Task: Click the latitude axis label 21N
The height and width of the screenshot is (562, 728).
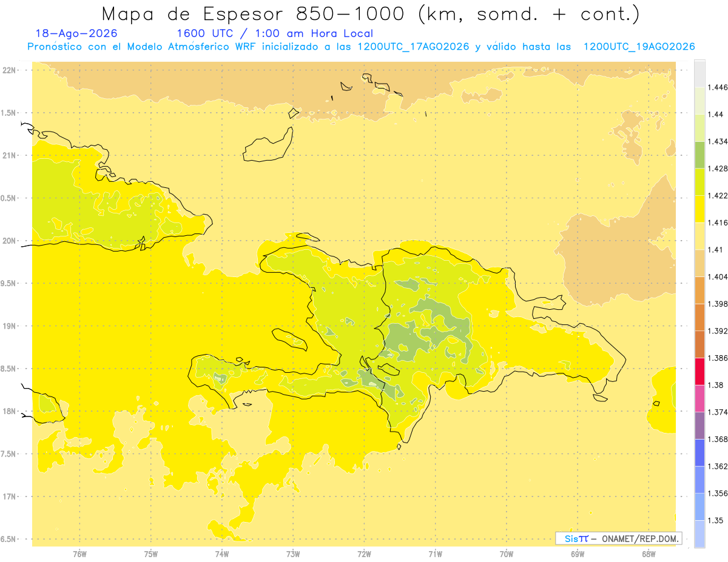Action: [x=10, y=156]
